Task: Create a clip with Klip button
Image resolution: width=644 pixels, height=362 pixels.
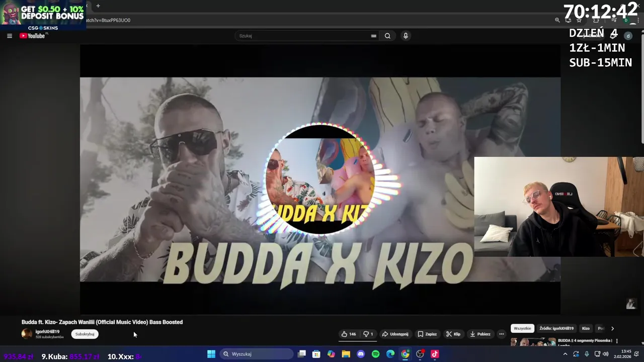Action: (453, 334)
